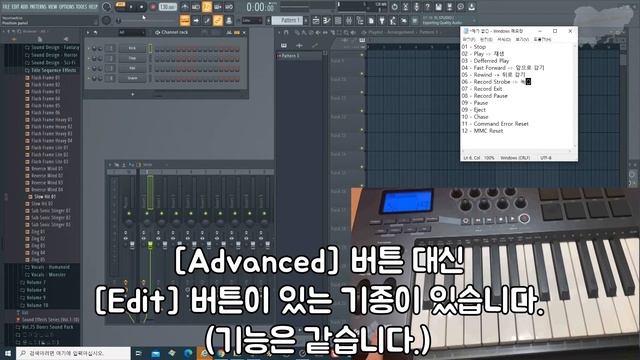Open the Mixer toolbar icon
Viewport: 640px width, 360px height.
pyautogui.click(x=349, y=20)
